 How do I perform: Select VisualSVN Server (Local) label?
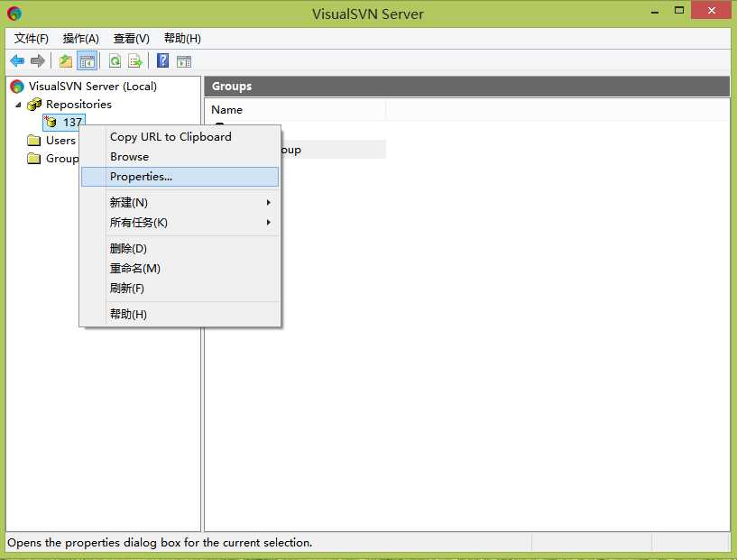(93, 87)
